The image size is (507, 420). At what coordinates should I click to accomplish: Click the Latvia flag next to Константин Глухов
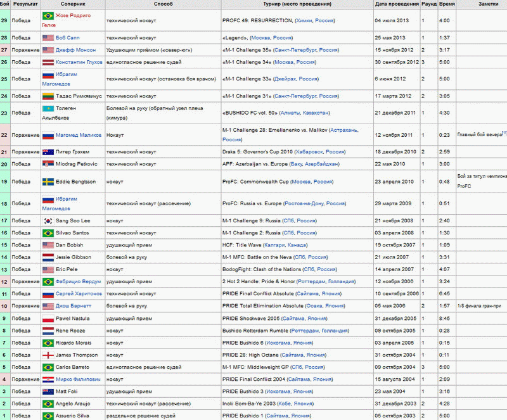[48, 62]
